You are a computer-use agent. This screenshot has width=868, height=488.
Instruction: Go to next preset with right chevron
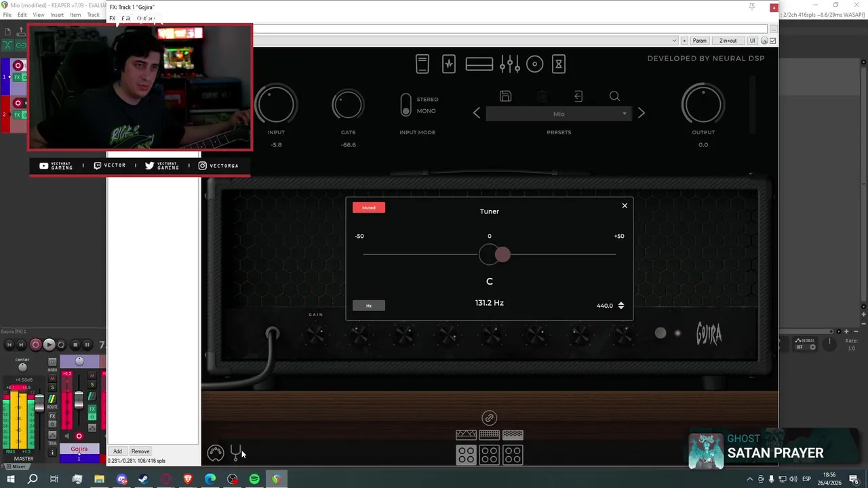(642, 113)
